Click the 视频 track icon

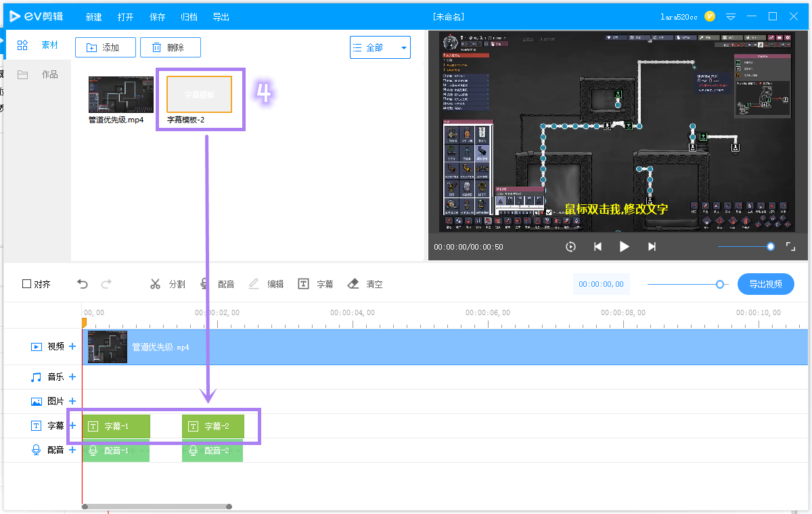pos(37,347)
